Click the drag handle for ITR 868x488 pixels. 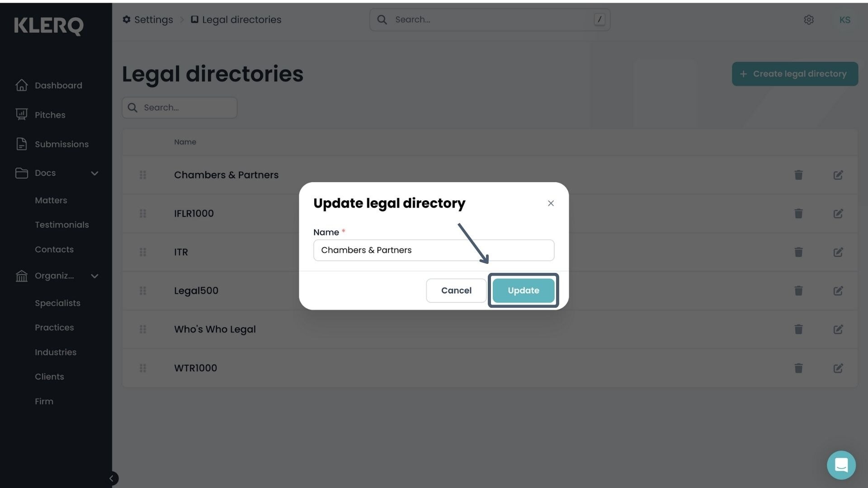143,252
